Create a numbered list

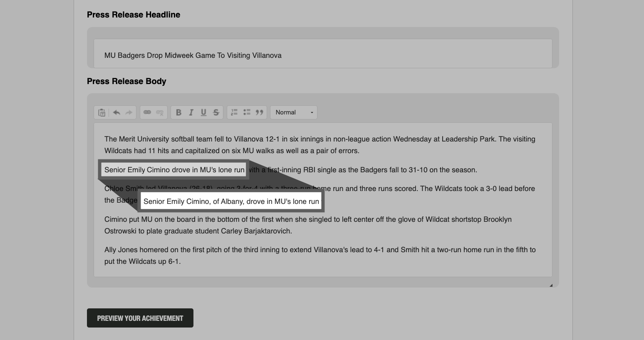[x=234, y=112]
